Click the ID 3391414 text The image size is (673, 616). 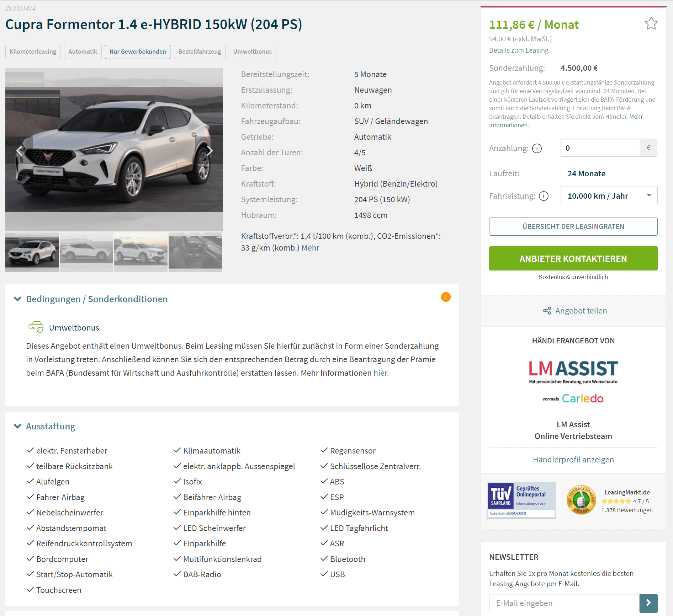pyautogui.click(x=20, y=9)
